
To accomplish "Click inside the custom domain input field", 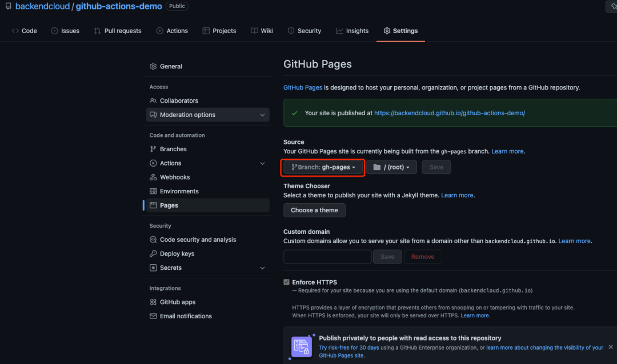I will tap(327, 256).
